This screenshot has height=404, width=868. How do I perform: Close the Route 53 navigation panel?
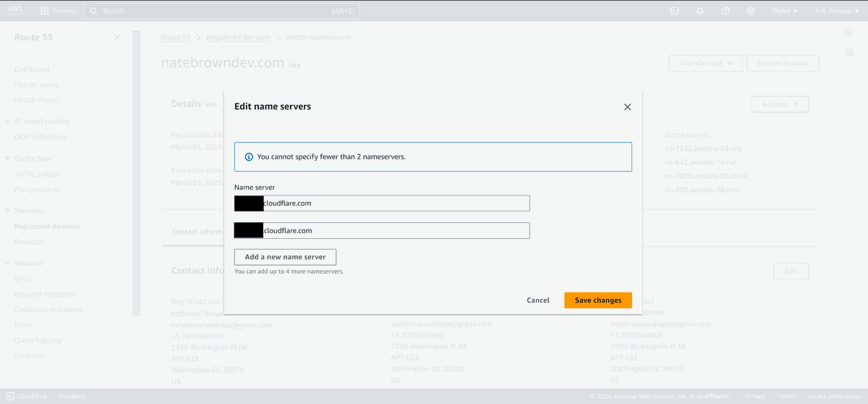coord(117,38)
